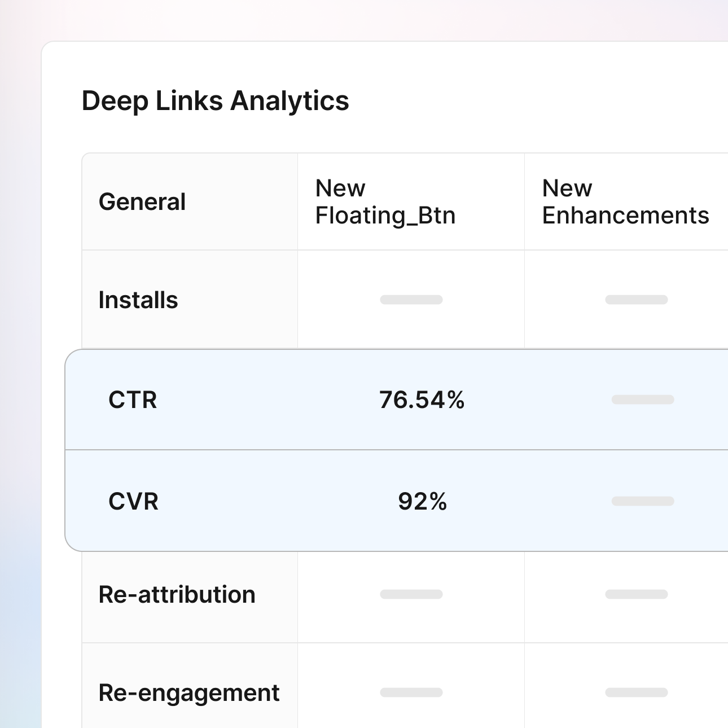Click the CTR placeholder under New Enhancements
Viewport: 728px width, 728px height.
[x=644, y=400]
